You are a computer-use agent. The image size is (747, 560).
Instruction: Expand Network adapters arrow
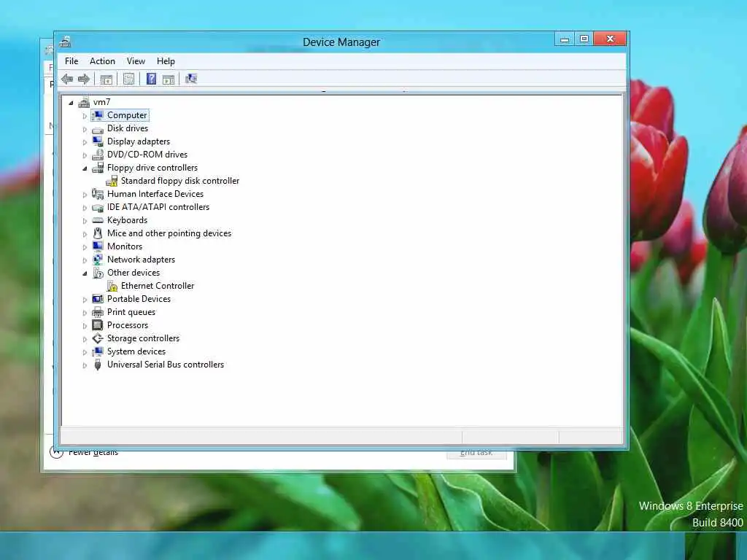[85, 260]
